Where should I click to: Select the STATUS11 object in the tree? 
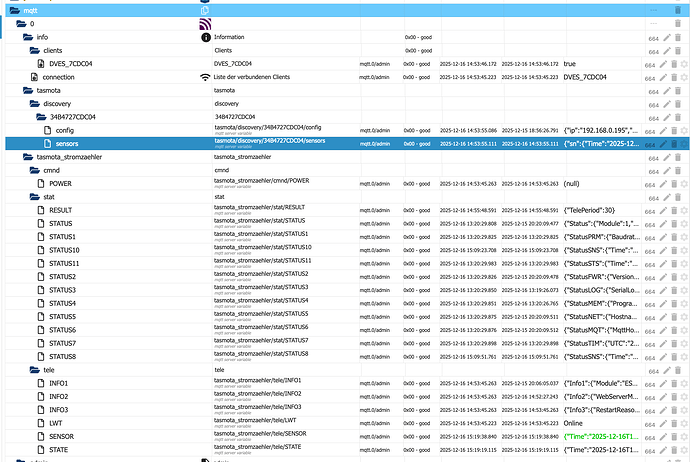coord(64,262)
